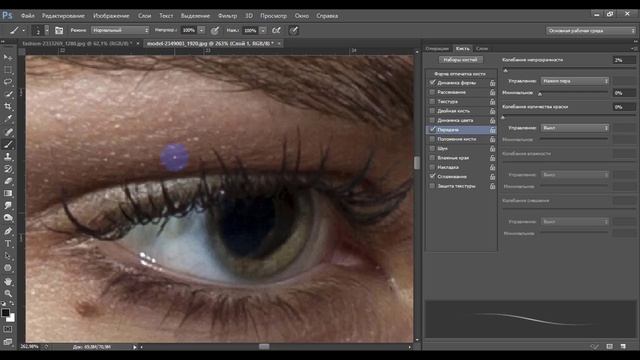Switch to the Слои panel tab
Viewport: 640px width, 360px height.
tap(482, 49)
